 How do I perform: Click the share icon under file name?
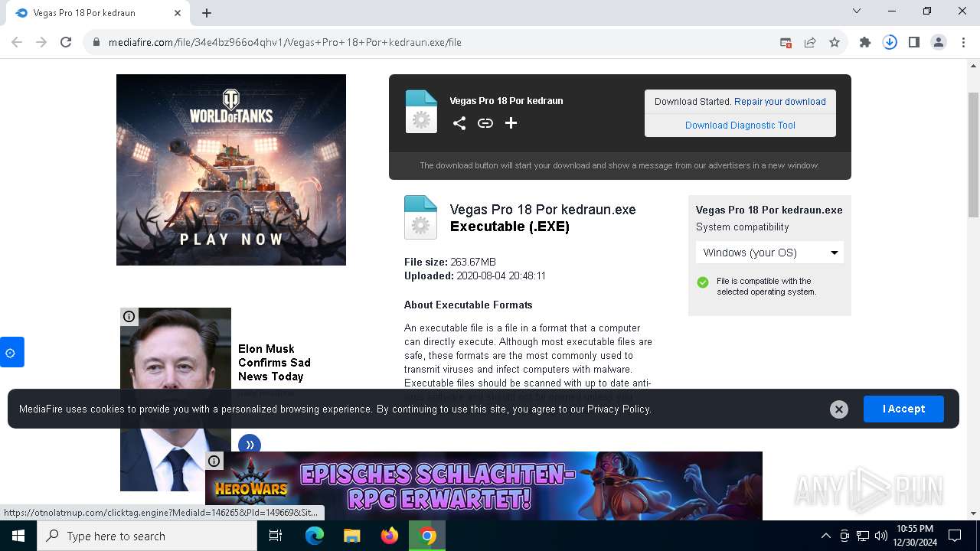(x=459, y=123)
